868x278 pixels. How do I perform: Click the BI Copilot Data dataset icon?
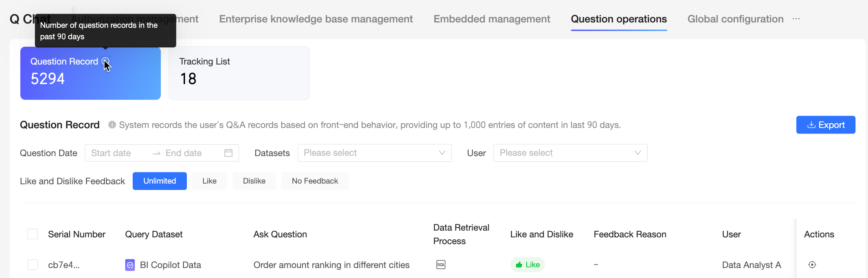click(130, 265)
